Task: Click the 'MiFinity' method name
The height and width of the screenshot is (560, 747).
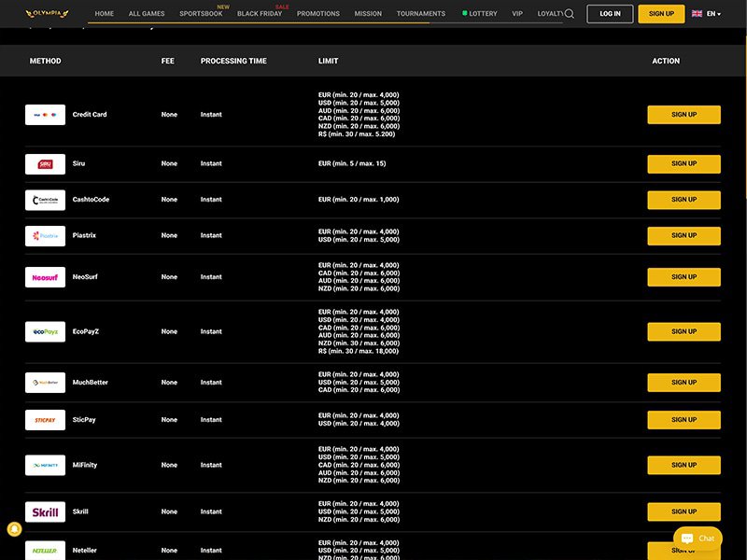Action: pos(85,465)
